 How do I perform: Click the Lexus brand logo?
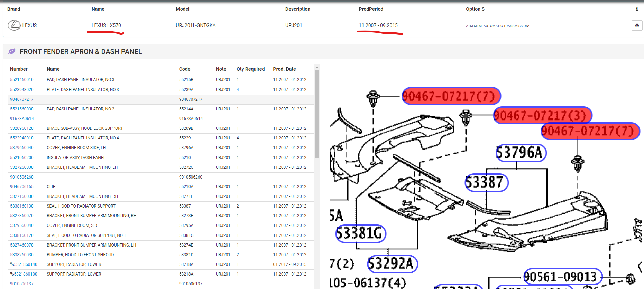[x=14, y=25]
